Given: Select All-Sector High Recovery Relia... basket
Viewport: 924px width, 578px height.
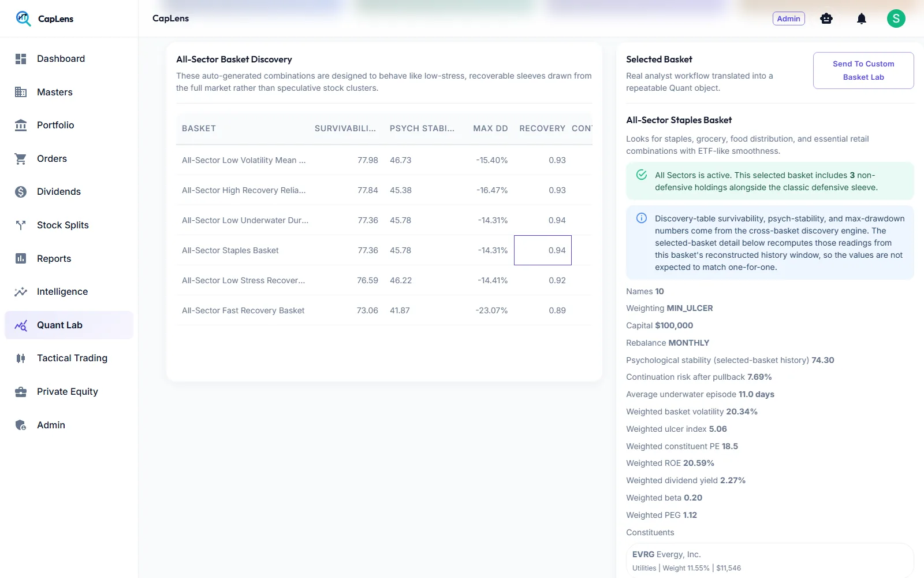Looking at the screenshot, I should (244, 190).
